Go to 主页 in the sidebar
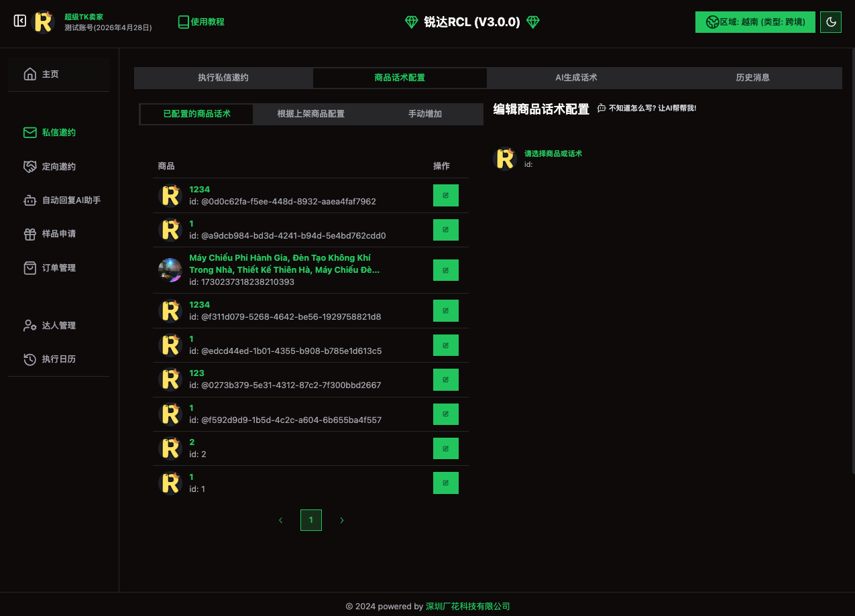 point(50,74)
